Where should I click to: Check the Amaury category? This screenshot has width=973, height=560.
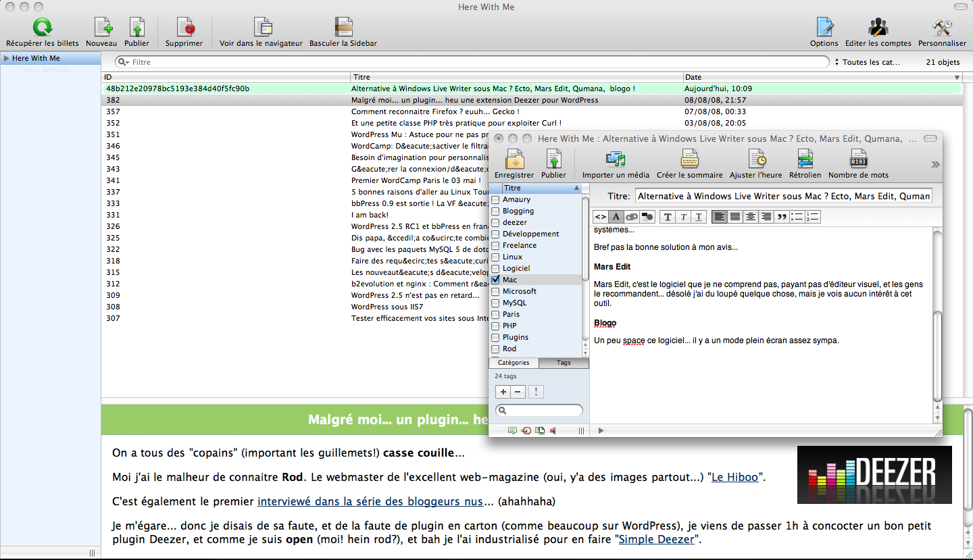click(495, 200)
